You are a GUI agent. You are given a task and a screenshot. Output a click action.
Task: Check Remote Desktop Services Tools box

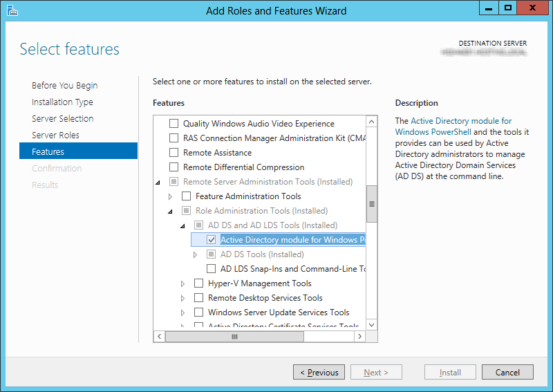point(199,297)
